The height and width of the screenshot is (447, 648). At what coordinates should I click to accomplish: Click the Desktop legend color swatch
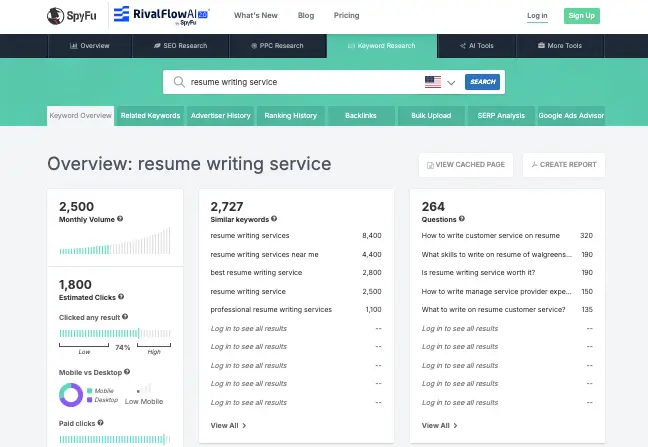[x=90, y=399]
